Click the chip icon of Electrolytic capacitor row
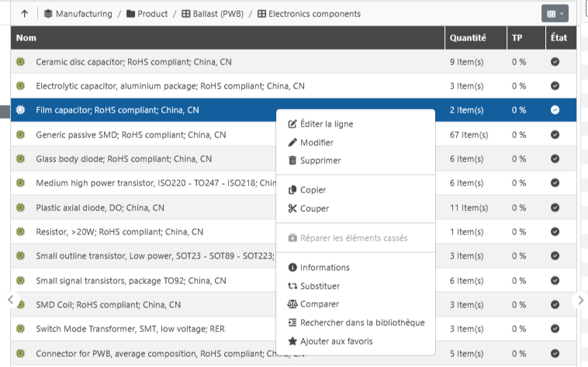588x367 pixels. click(x=21, y=86)
